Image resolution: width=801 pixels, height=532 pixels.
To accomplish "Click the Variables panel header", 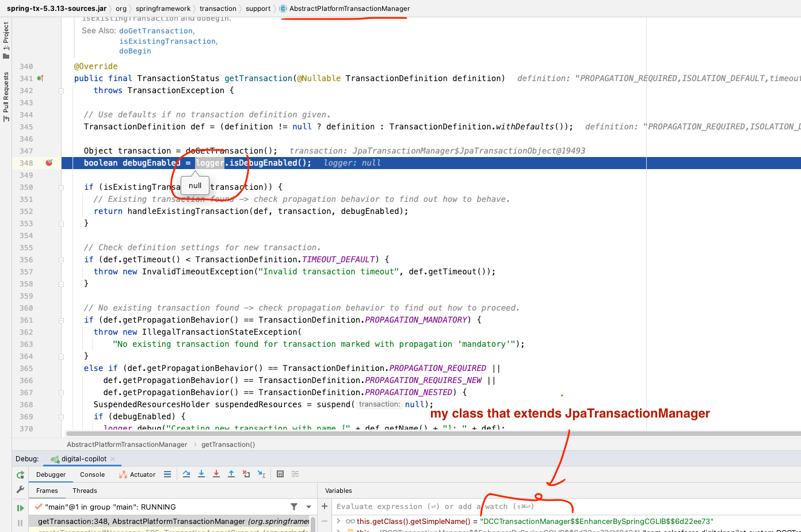I will (x=338, y=491).
